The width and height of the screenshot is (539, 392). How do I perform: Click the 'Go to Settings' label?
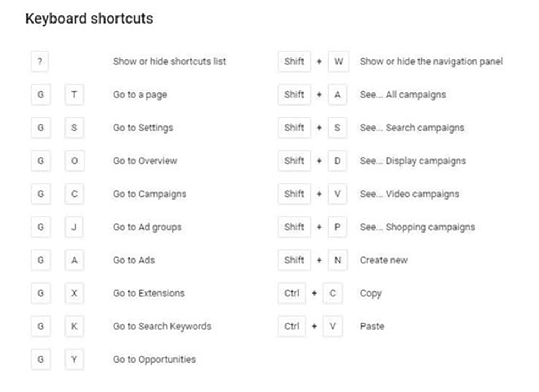point(143,128)
